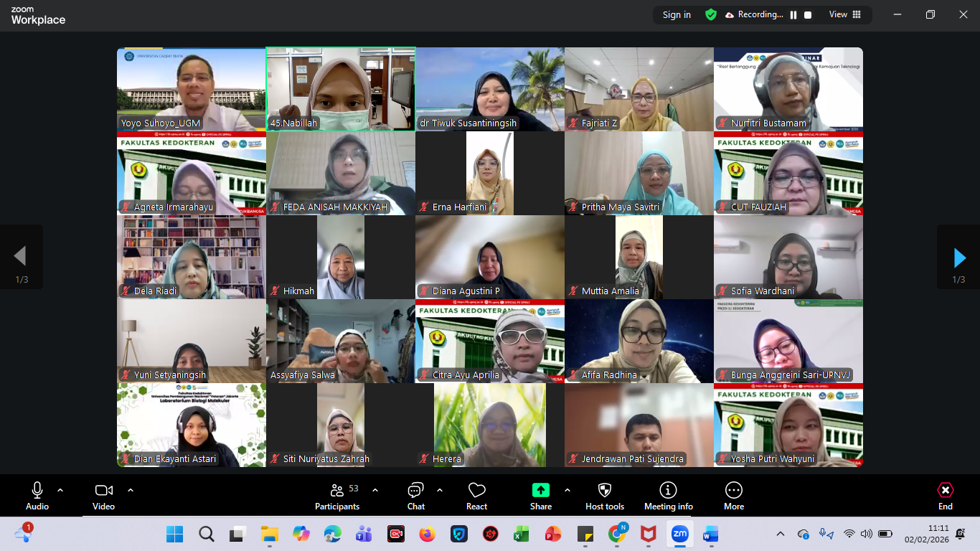This screenshot has height=551, width=980.
Task: Open the Participants panel
Action: 337,496
